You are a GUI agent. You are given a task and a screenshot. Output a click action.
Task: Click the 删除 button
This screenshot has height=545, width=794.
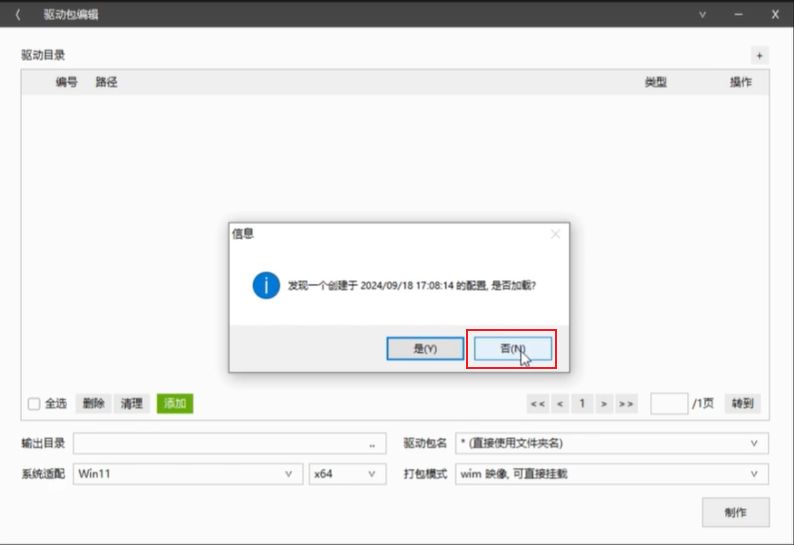94,404
